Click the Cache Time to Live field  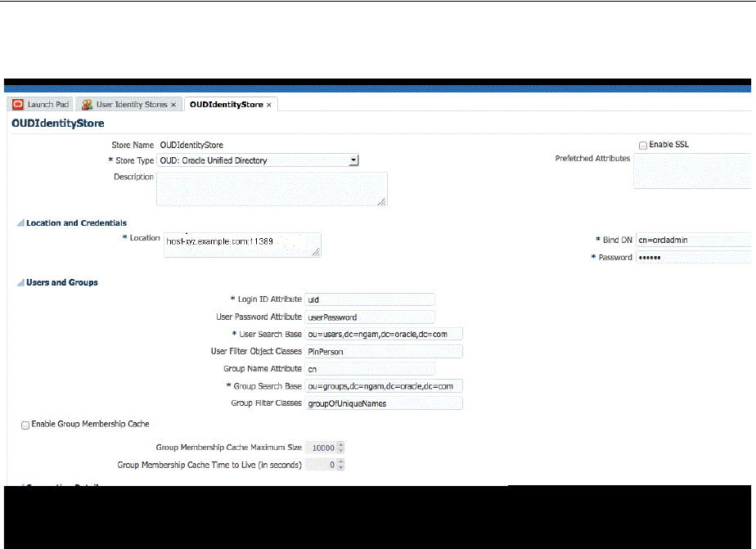coord(321,465)
